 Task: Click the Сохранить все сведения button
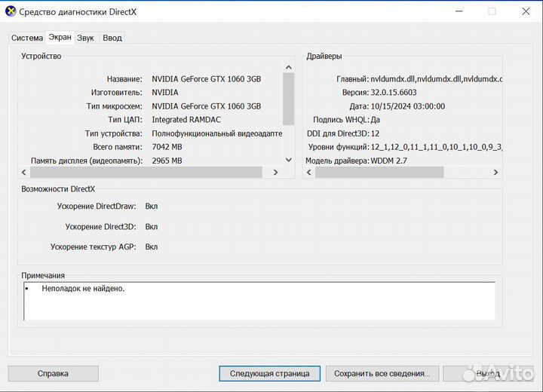(382, 373)
